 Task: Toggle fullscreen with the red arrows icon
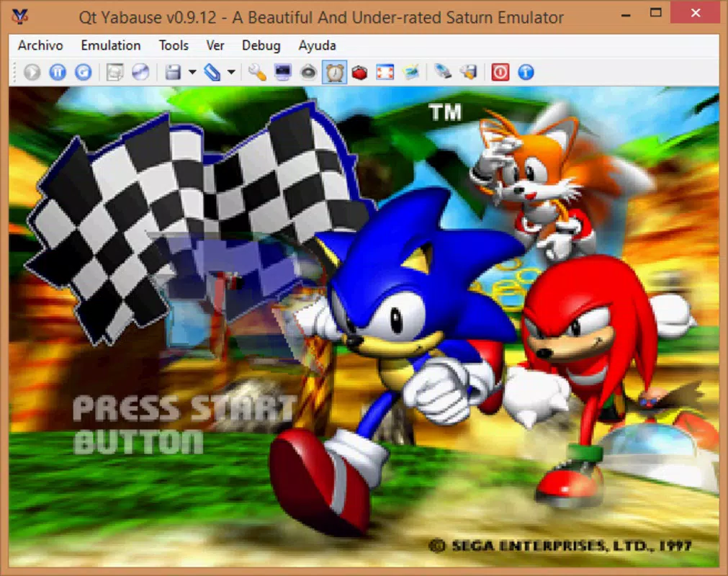tap(385, 73)
